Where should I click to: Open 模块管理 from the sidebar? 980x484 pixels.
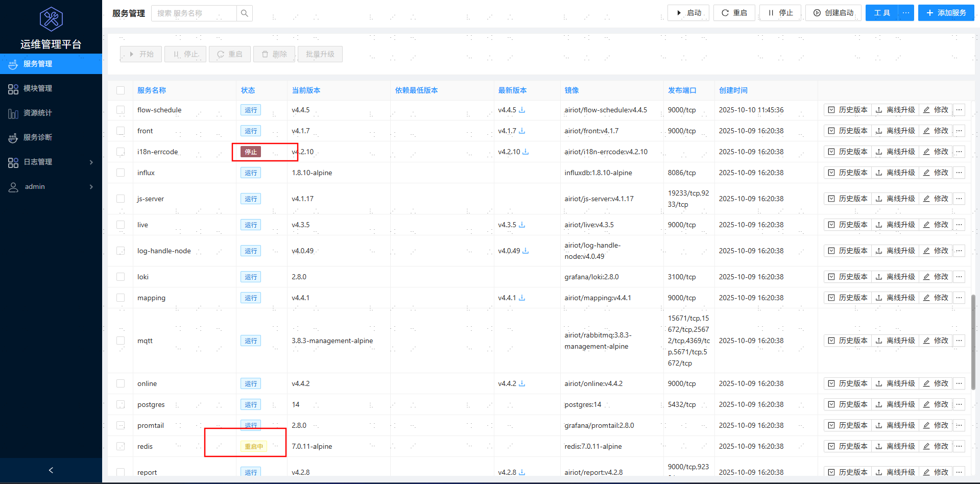38,88
